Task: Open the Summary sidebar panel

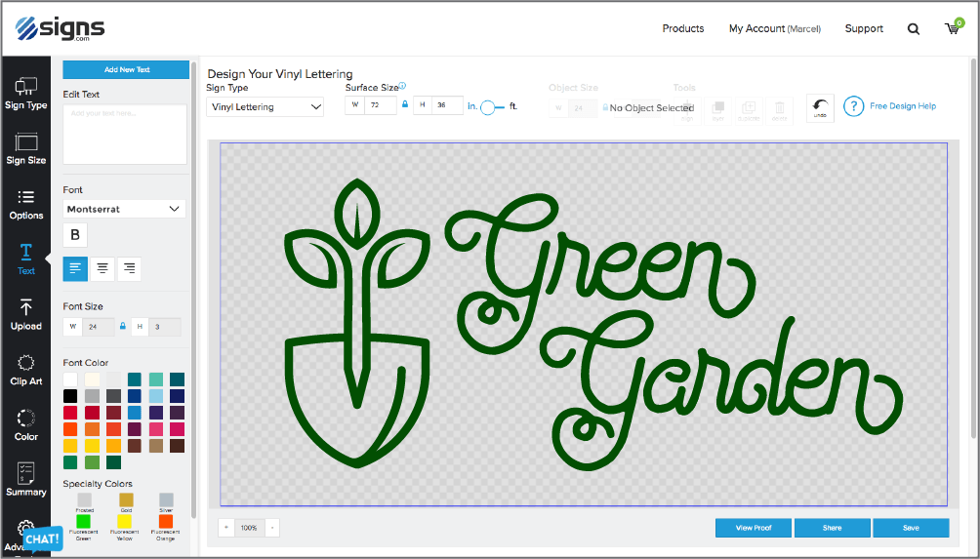Action: [x=26, y=480]
